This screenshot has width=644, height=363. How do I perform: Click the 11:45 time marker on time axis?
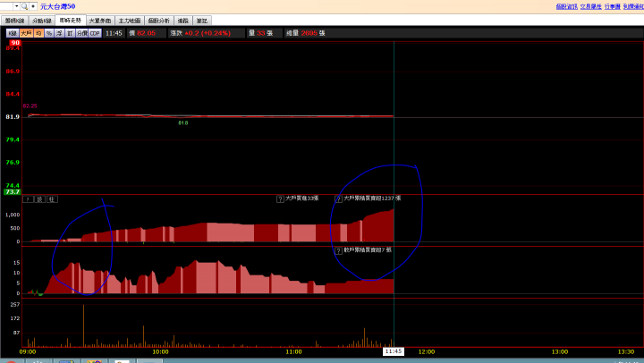coord(394,351)
